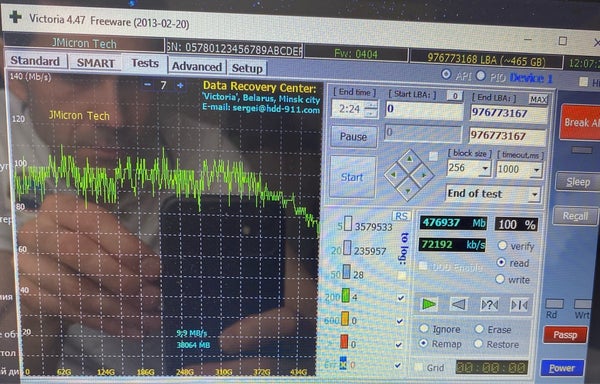Viewport: 600px width, 384px height.
Task: Toggle log checkbox for 200 ms blocks
Action: [x=401, y=298]
